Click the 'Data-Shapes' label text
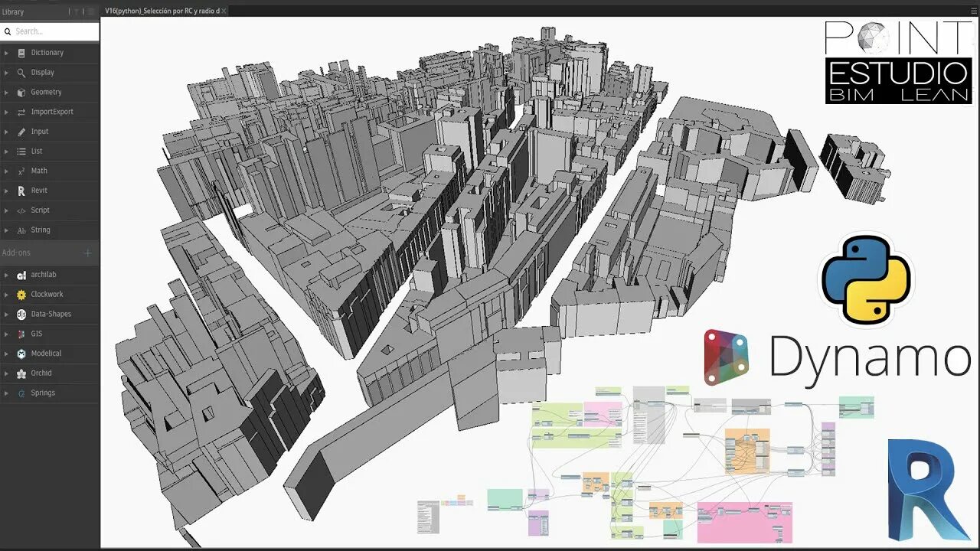 coord(51,314)
